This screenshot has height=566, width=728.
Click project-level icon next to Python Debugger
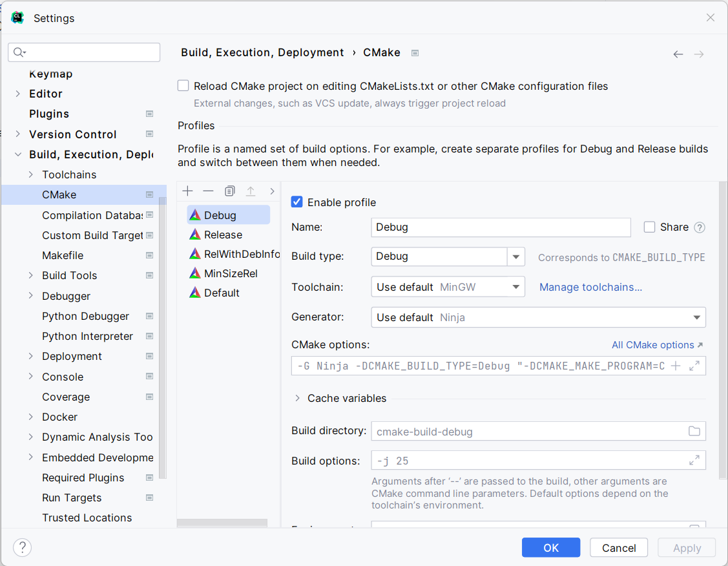[149, 316]
